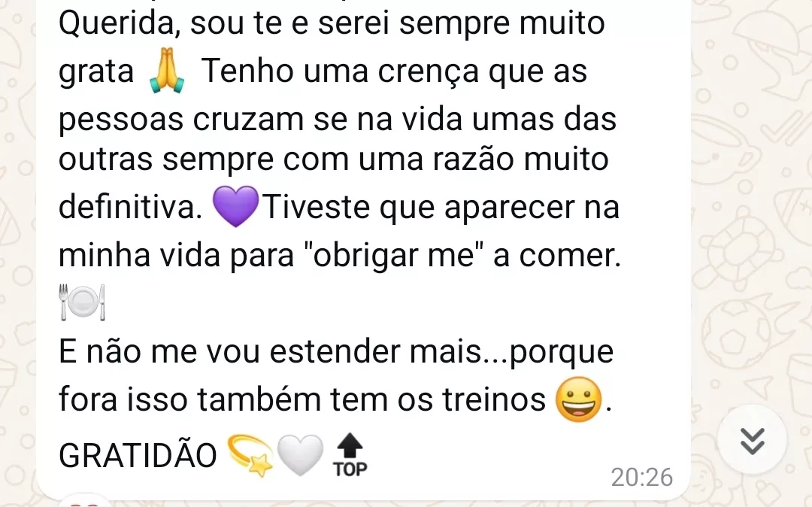Tap the purple heart emoji
The width and height of the screenshot is (812, 507).
pyautogui.click(x=235, y=206)
